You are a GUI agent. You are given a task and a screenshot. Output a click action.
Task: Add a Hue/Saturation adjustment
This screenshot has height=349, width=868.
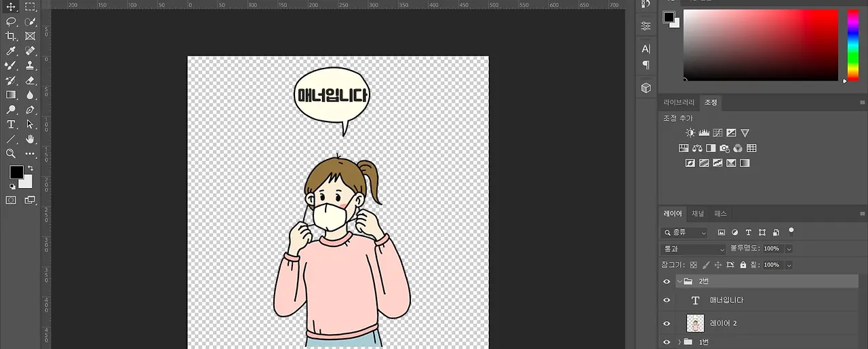point(684,148)
